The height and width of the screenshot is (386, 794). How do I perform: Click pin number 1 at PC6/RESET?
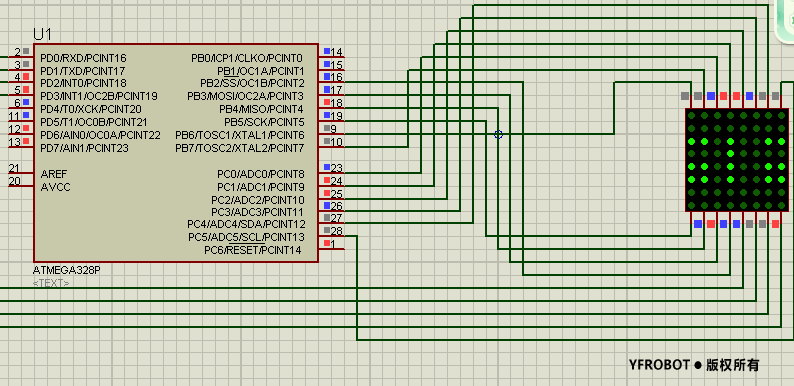tap(333, 244)
